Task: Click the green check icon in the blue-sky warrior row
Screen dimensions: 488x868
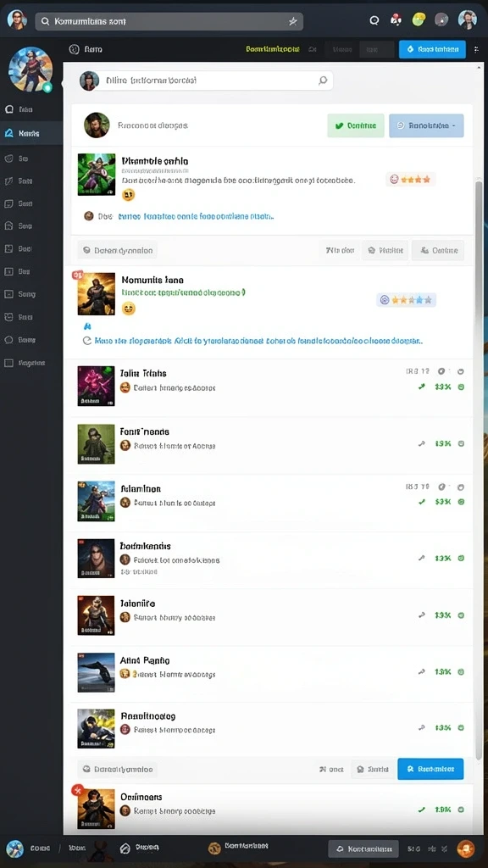Action: point(422,502)
